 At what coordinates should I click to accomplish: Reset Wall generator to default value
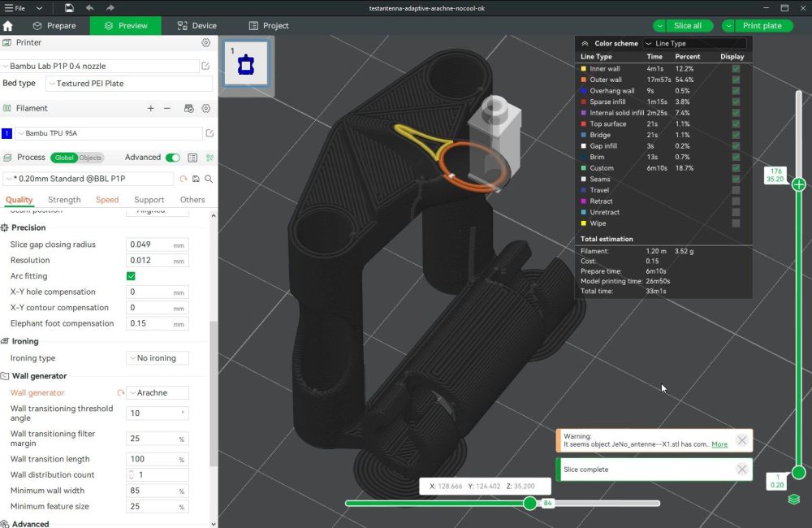pyautogui.click(x=121, y=393)
